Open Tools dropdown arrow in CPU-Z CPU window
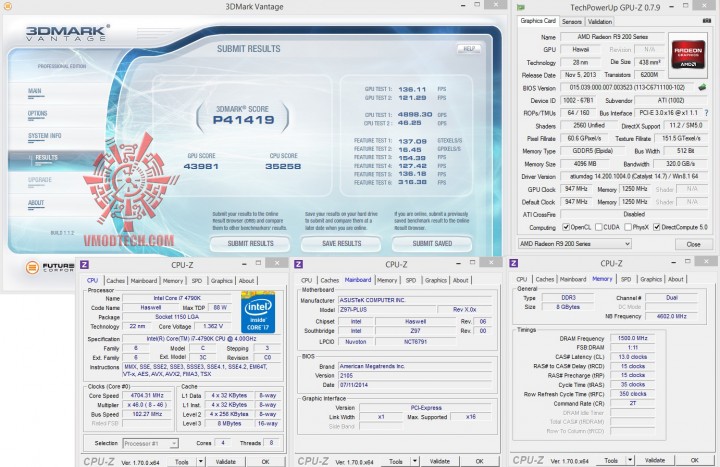The width and height of the screenshot is (720, 467). (x=201, y=461)
